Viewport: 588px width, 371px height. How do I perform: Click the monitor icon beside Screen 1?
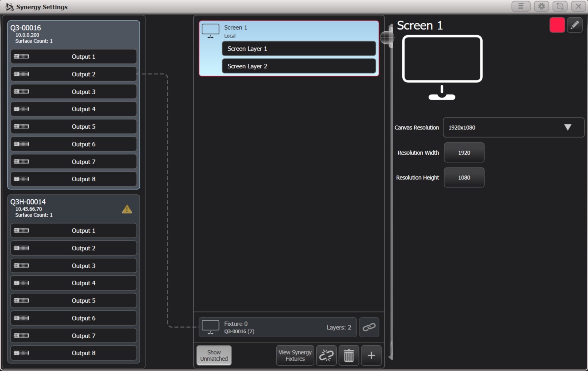(210, 30)
